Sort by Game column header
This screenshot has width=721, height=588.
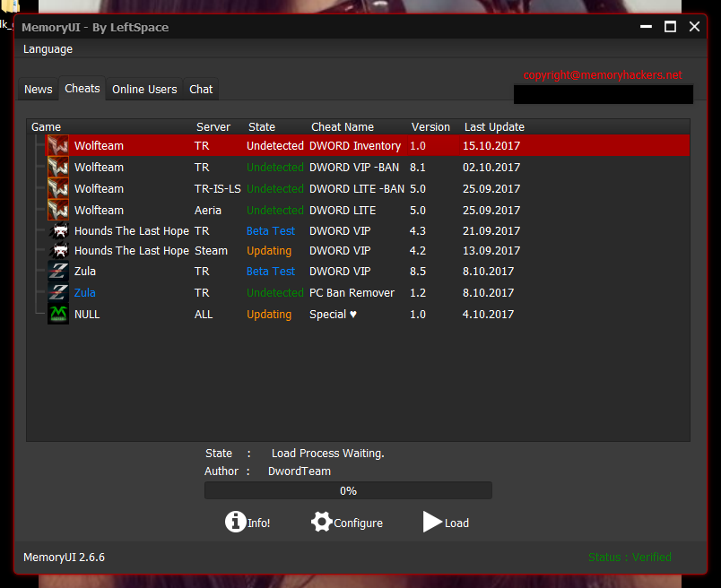point(46,127)
